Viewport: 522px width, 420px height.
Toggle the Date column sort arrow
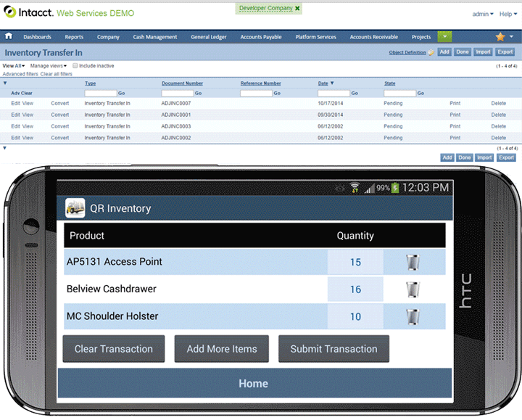coord(332,83)
